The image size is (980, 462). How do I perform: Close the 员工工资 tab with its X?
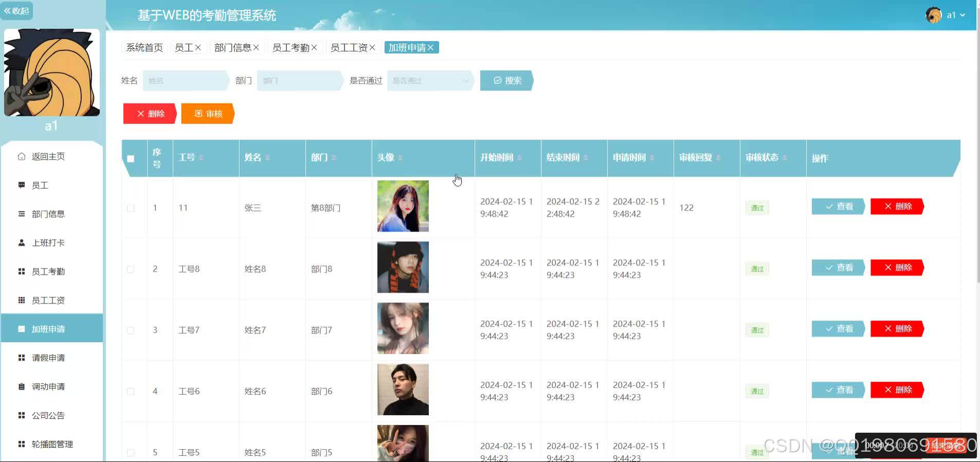coord(372,47)
